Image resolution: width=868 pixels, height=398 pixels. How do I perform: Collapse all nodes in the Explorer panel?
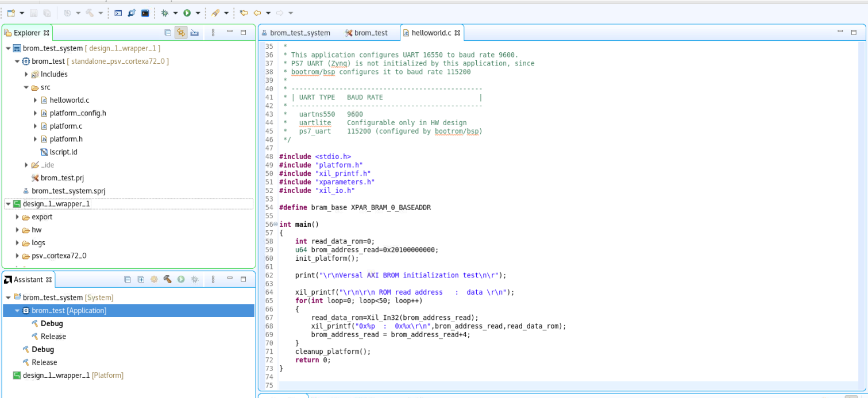(168, 33)
